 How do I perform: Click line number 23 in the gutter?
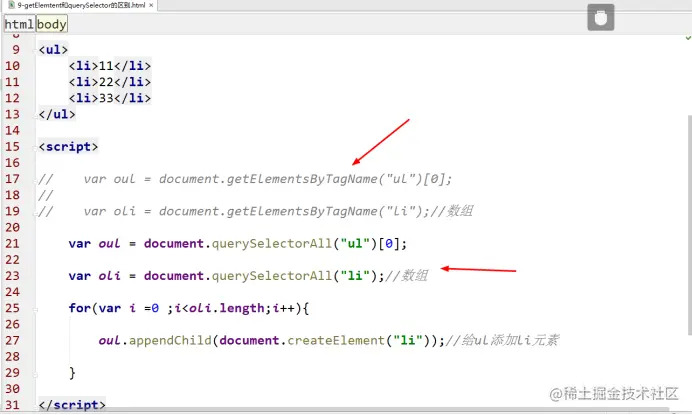point(12,276)
